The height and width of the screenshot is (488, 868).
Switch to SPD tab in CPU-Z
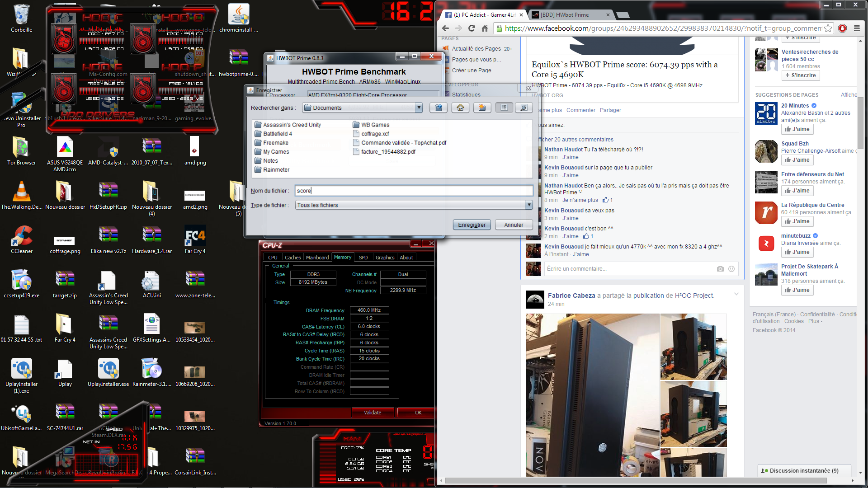363,258
